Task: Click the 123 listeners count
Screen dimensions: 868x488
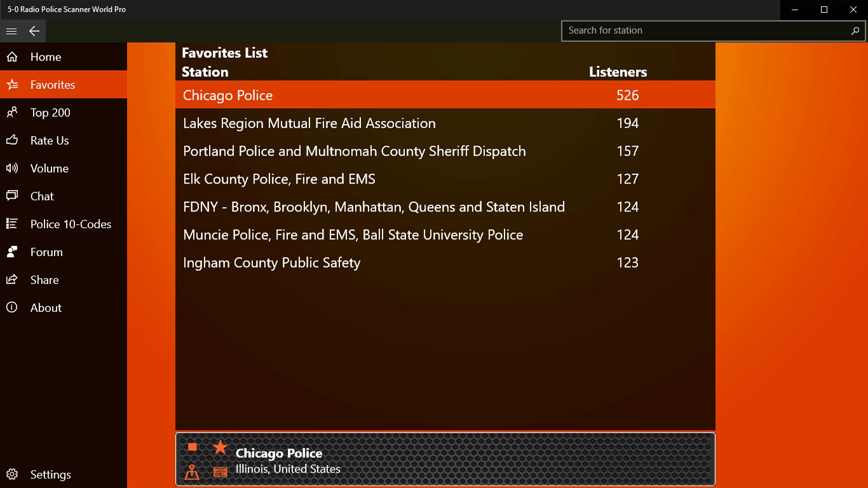Action: pos(628,263)
